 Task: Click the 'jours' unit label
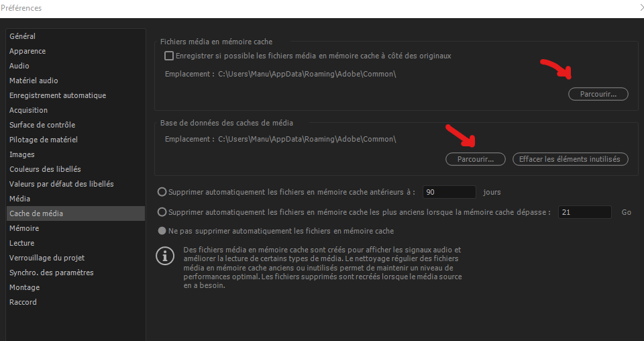coord(492,192)
